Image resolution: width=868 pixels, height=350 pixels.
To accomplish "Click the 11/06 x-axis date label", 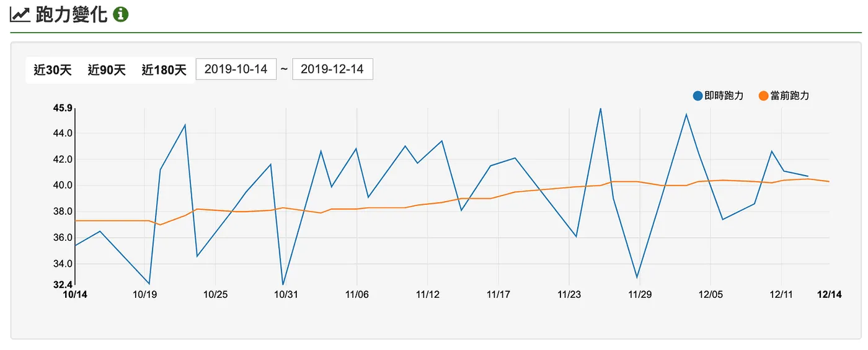I will pyautogui.click(x=356, y=295).
